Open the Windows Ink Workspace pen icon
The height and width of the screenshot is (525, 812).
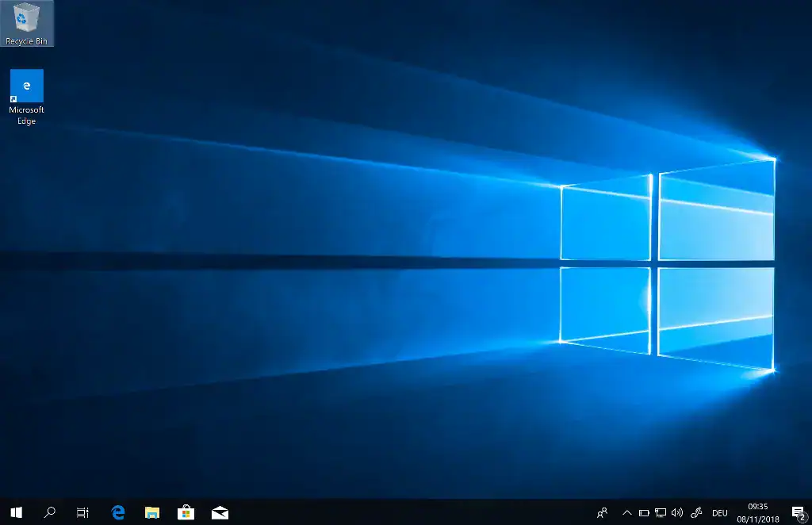click(696, 512)
